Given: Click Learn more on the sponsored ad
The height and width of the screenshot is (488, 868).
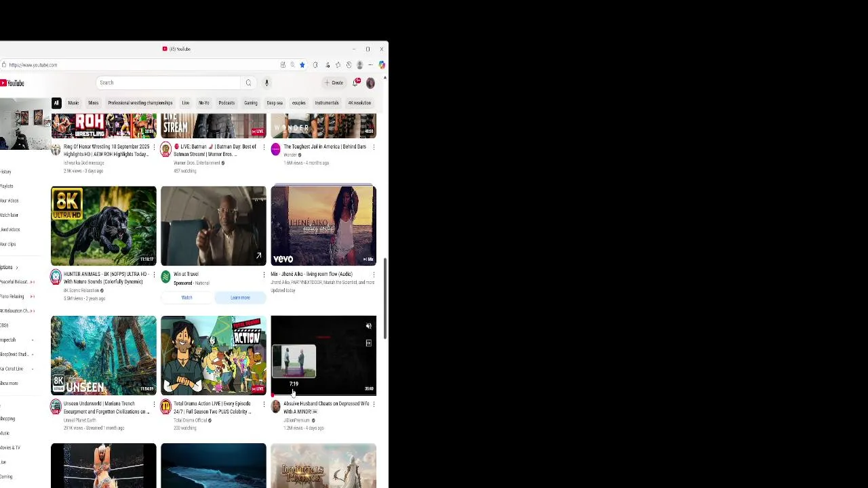Looking at the screenshot, I should (x=240, y=298).
